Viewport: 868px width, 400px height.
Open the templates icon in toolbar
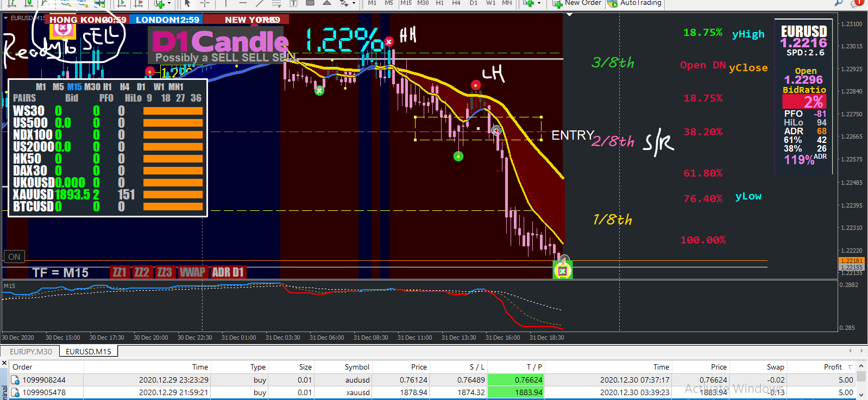529,3
